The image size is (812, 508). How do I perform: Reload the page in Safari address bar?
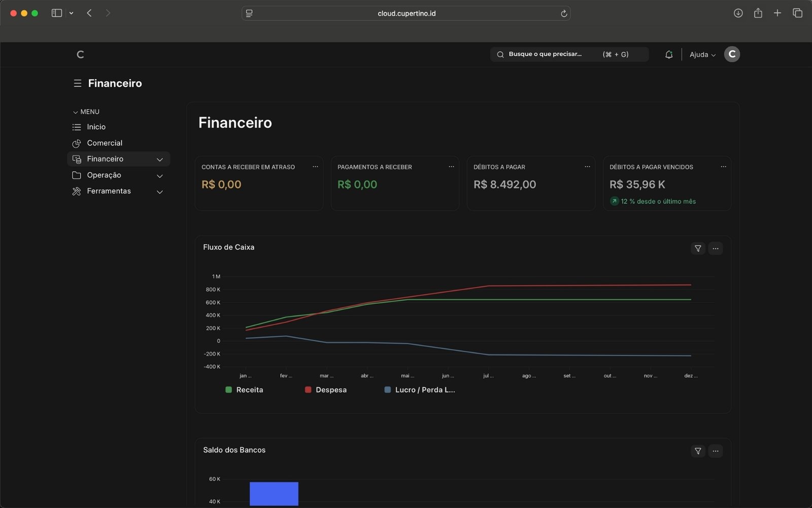[563, 14]
